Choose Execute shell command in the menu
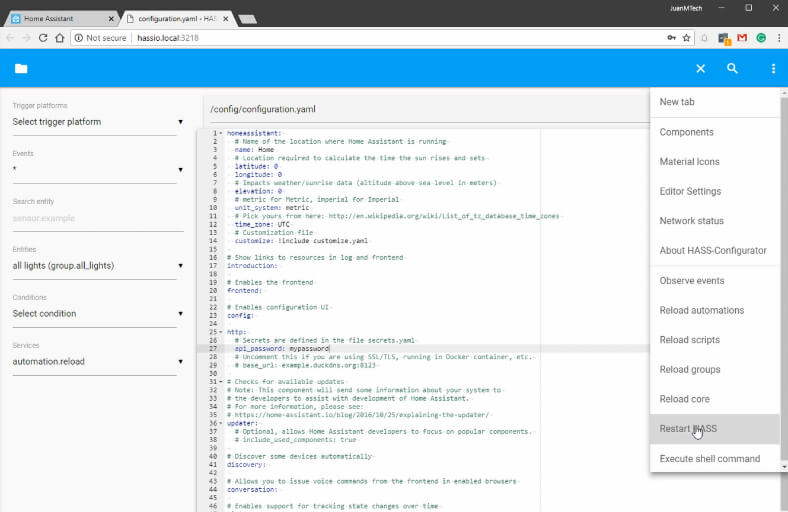The width and height of the screenshot is (788, 512). pyautogui.click(x=715, y=459)
